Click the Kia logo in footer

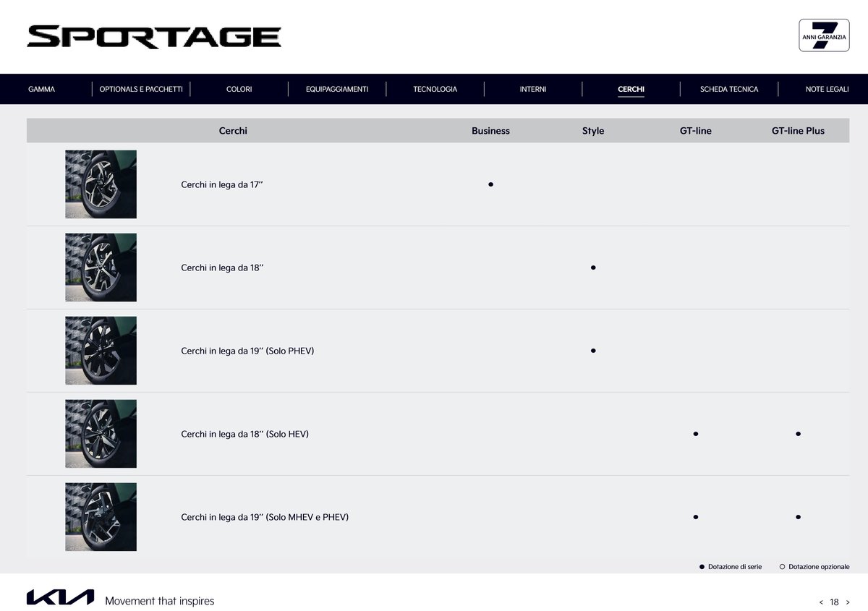tap(60, 597)
